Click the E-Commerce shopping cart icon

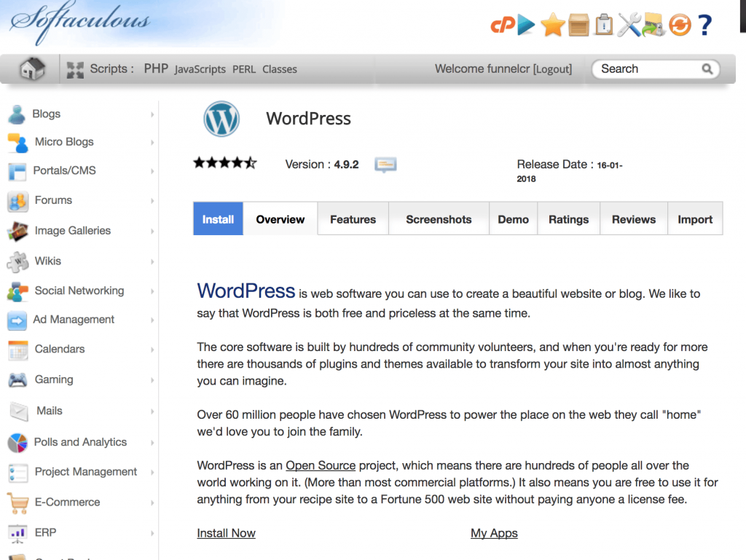coord(18,503)
